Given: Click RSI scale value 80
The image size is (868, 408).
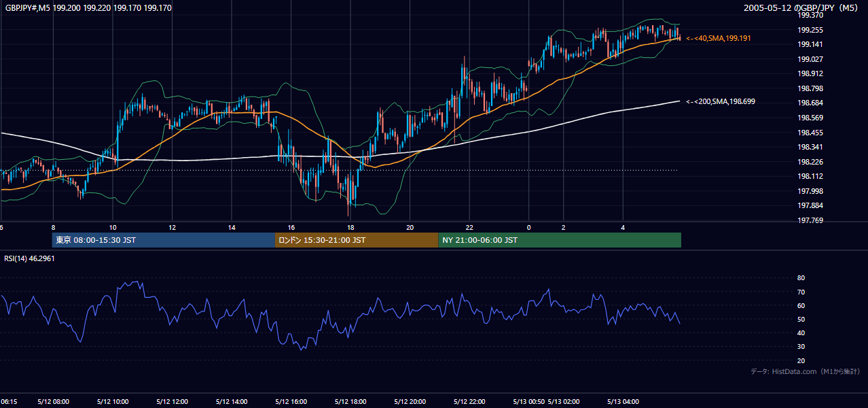Looking at the screenshot, I should (801, 278).
